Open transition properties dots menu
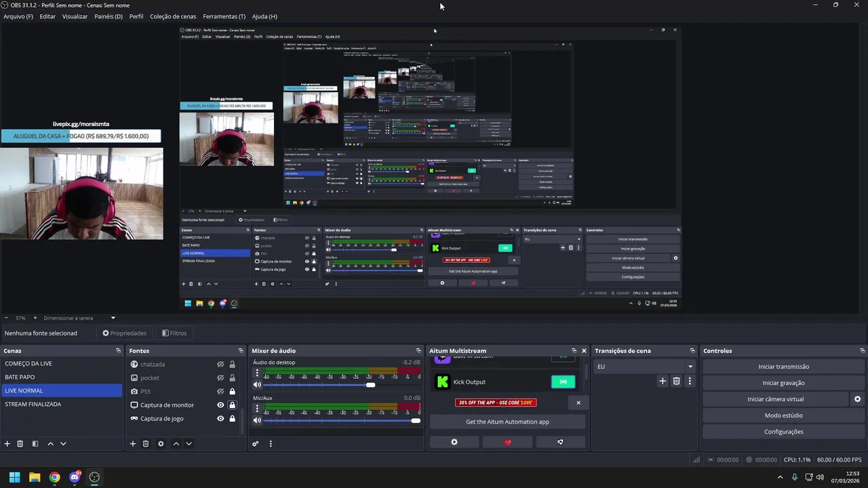 coord(690,382)
